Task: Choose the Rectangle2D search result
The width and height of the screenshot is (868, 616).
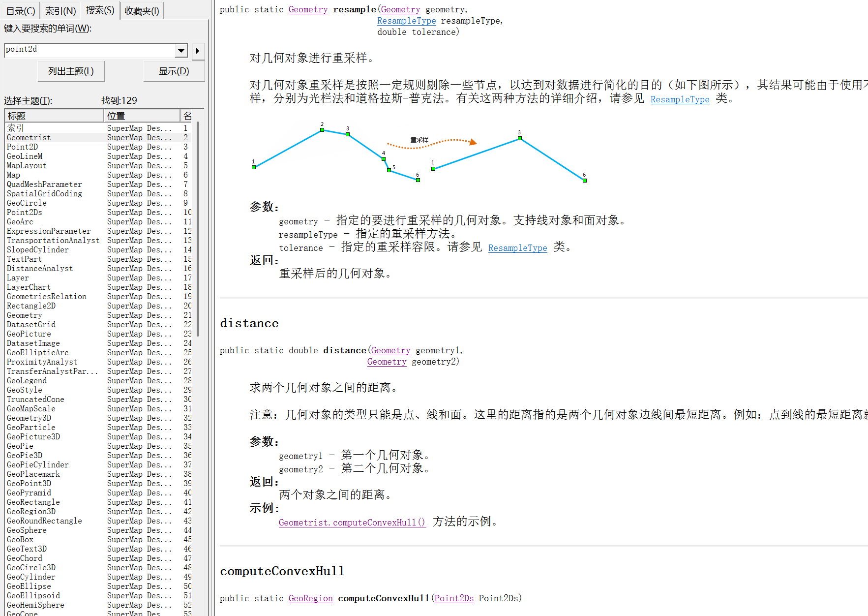Action: pos(31,306)
